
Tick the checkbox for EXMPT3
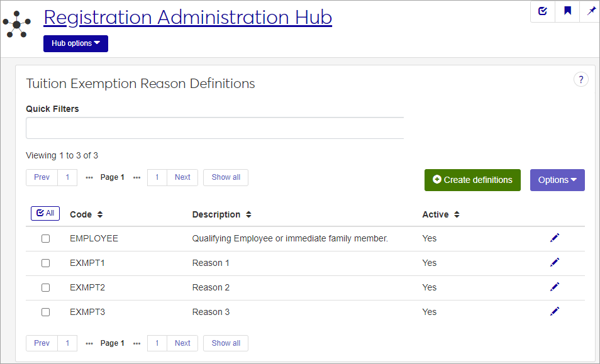coord(45,312)
